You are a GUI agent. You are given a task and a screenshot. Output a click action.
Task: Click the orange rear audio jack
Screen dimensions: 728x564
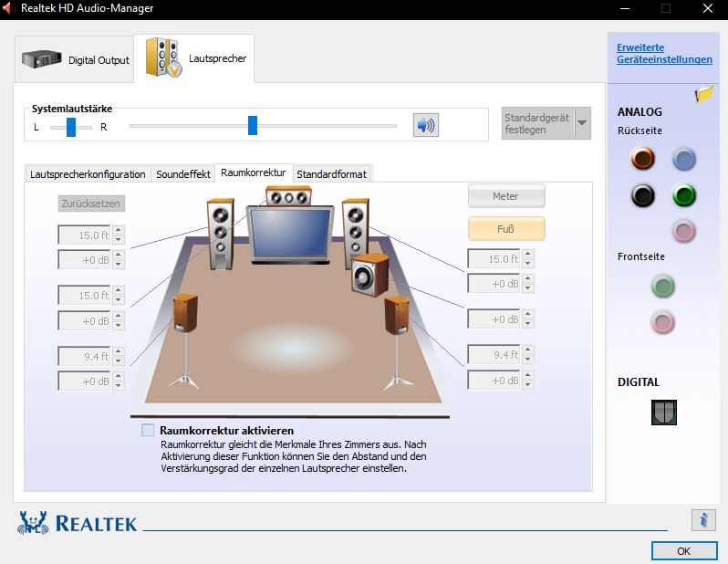tap(643, 159)
